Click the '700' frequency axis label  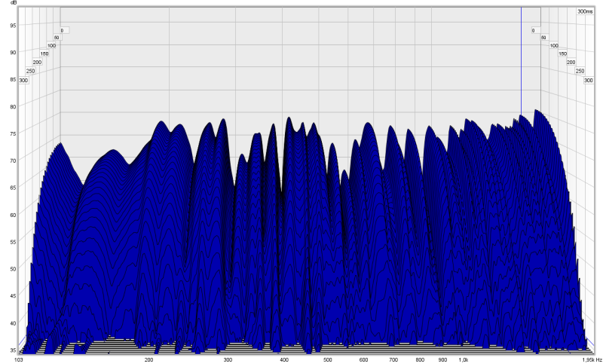pyautogui.click(x=393, y=360)
